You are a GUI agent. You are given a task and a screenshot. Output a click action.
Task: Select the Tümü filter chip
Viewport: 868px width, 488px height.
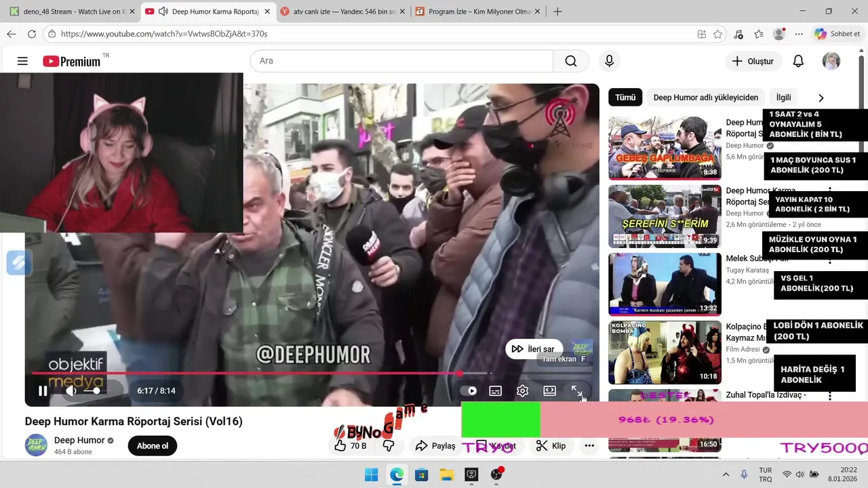(x=625, y=97)
